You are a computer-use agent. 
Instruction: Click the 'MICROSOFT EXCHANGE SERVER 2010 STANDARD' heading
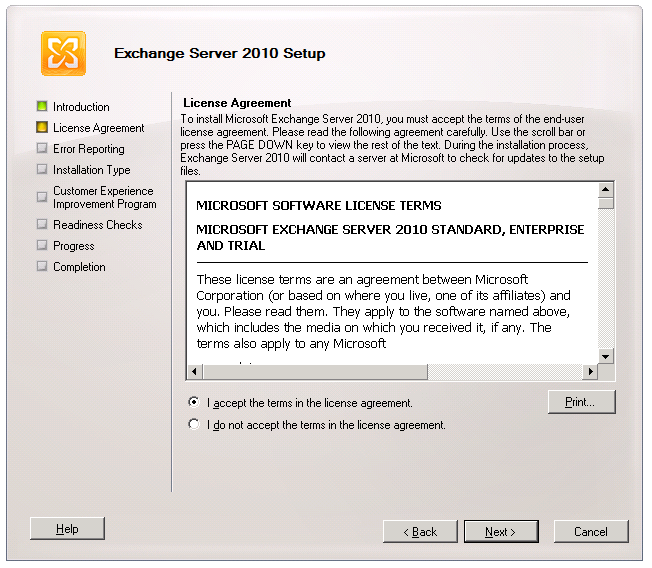click(x=390, y=237)
